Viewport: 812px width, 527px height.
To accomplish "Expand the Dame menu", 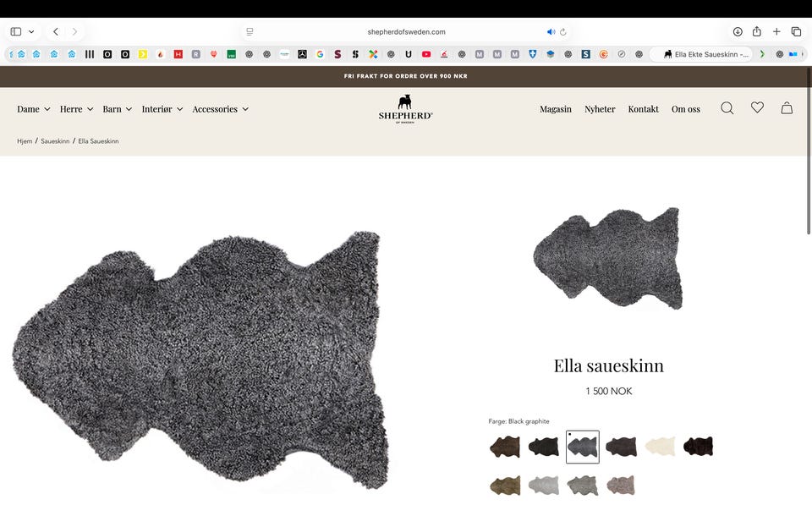I will (34, 109).
